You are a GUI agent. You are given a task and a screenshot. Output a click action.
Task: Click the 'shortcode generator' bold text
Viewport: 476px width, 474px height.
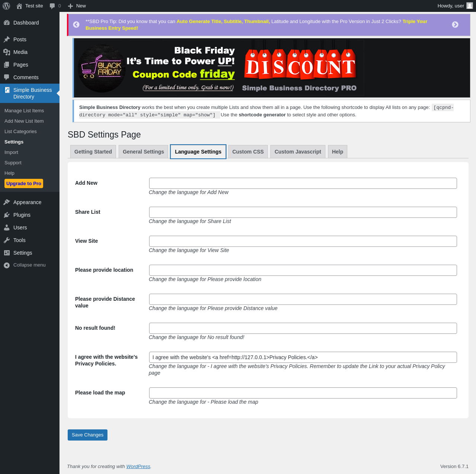(262, 115)
